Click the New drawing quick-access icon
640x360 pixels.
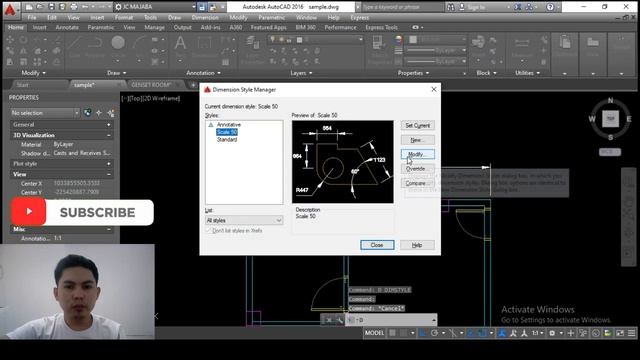(29, 7)
